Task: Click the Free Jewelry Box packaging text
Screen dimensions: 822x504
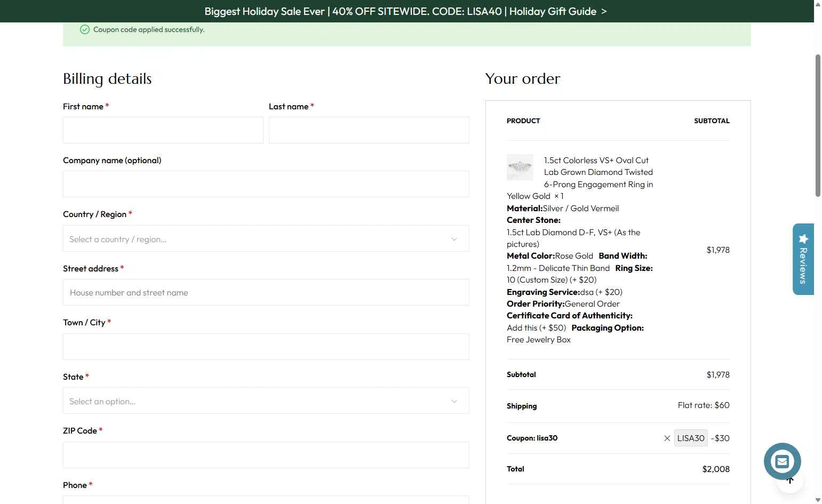Action: click(539, 339)
